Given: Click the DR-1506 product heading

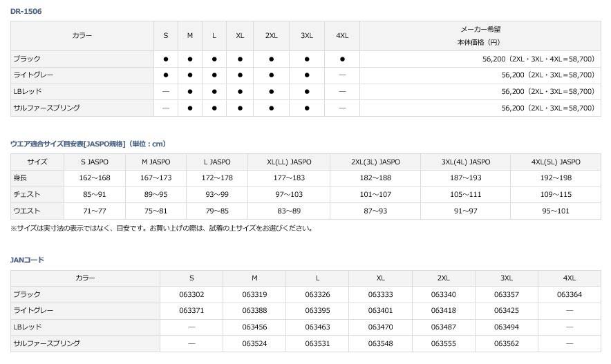Looking at the screenshot, I should (x=25, y=12).
